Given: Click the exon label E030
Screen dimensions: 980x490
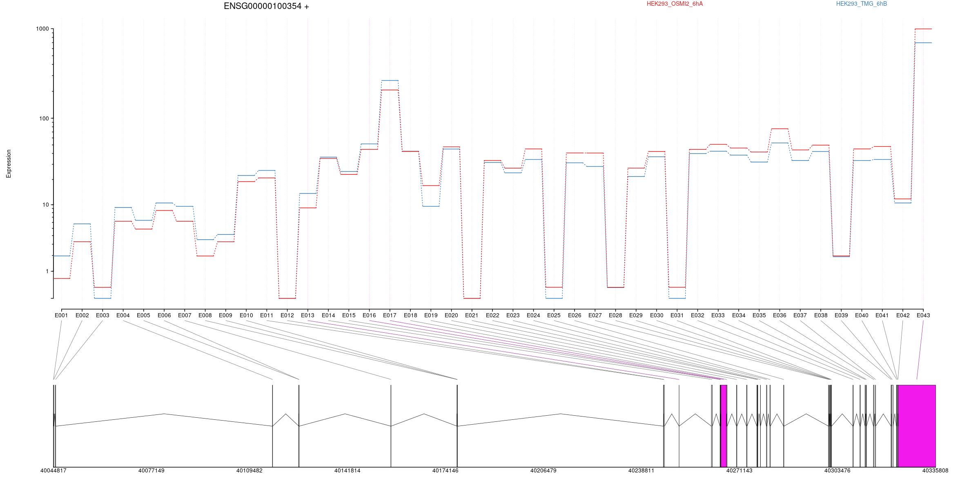Looking at the screenshot, I should tap(657, 315).
